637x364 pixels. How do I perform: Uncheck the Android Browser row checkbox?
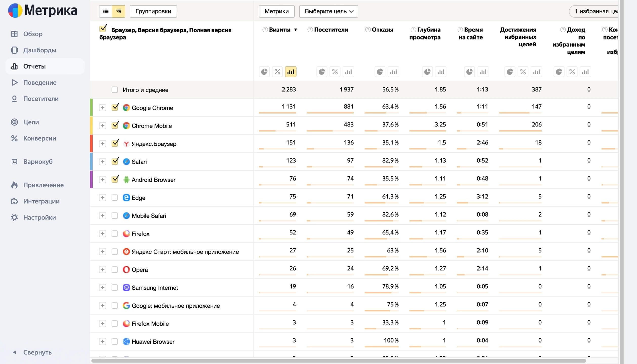(x=115, y=179)
